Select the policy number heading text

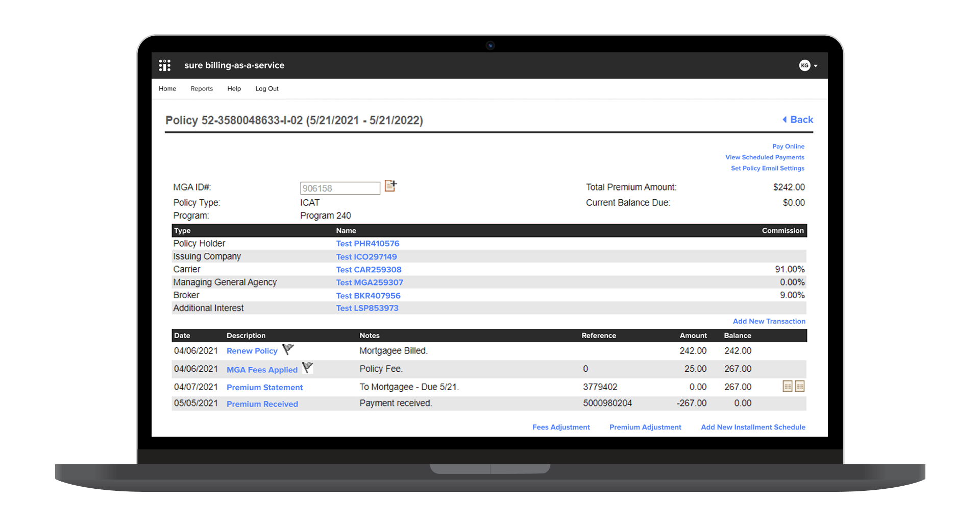click(x=294, y=121)
